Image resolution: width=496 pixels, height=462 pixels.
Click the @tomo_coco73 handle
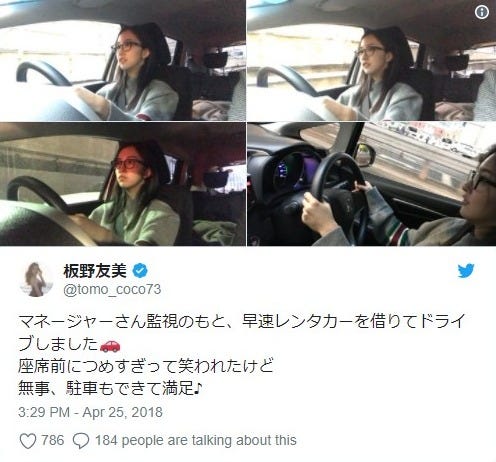112,289
